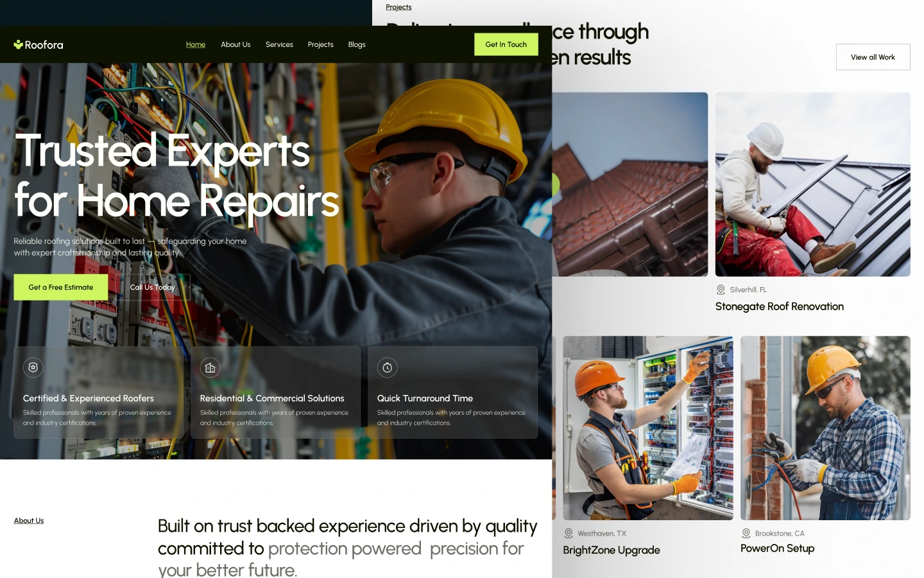The image size is (924, 578).
Task: Click the location pin beside Silverhill, FL
Action: [721, 290]
